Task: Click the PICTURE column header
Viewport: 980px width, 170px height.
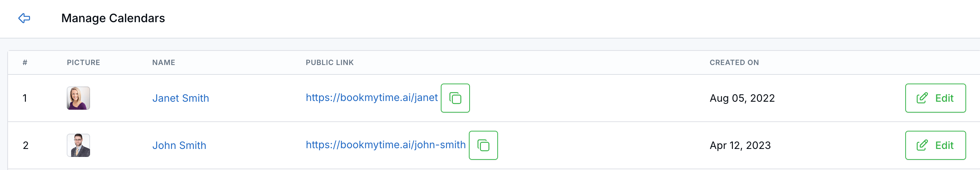Action: coord(83,62)
